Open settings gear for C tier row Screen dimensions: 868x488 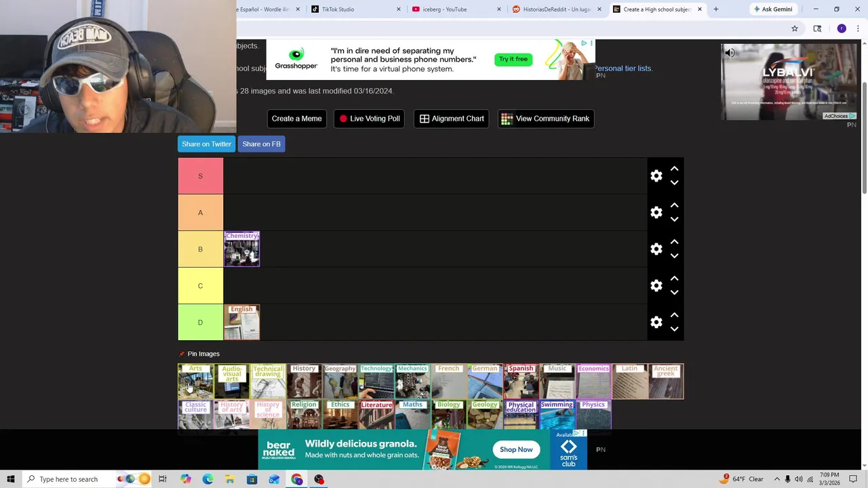click(656, 286)
